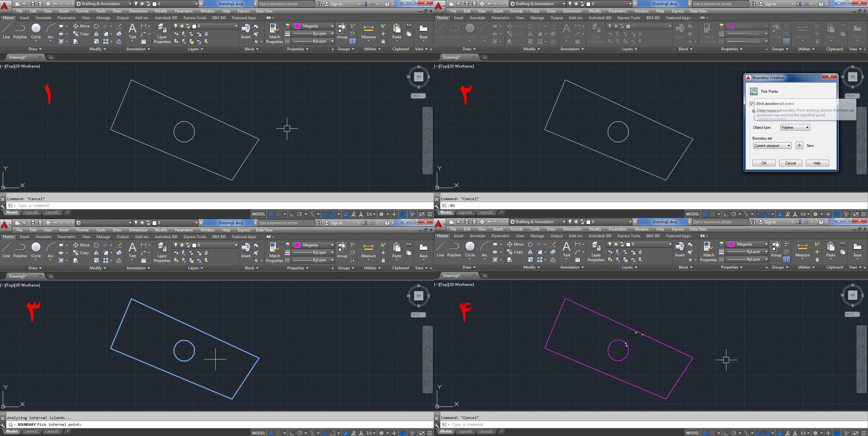The width and height of the screenshot is (868, 436).
Task: Toggle ortho mode in the bottom-right status bar
Action: 726,433
